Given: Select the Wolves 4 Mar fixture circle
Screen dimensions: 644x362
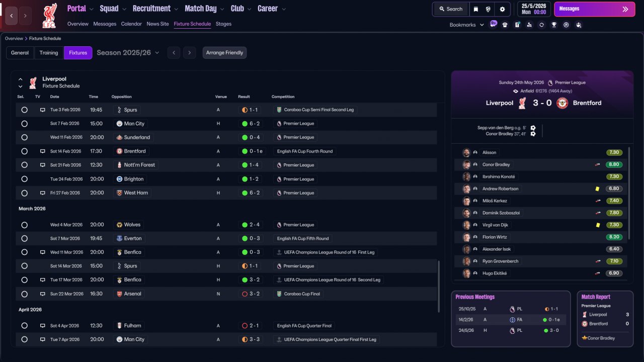Looking at the screenshot, I should point(24,225).
